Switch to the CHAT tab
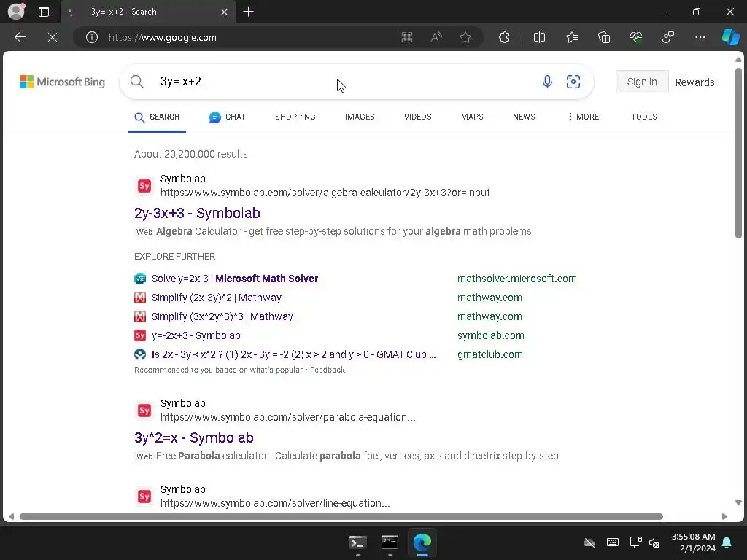This screenshot has width=747, height=560. (228, 117)
